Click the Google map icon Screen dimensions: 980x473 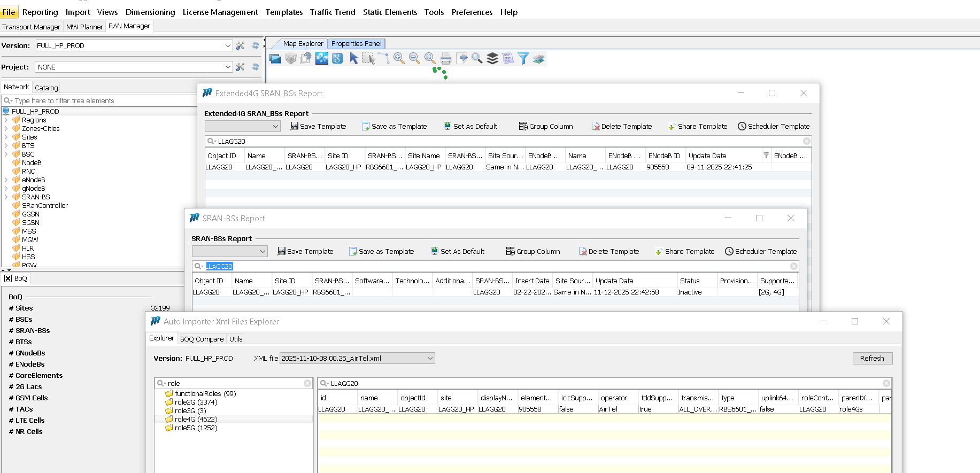pos(337,59)
